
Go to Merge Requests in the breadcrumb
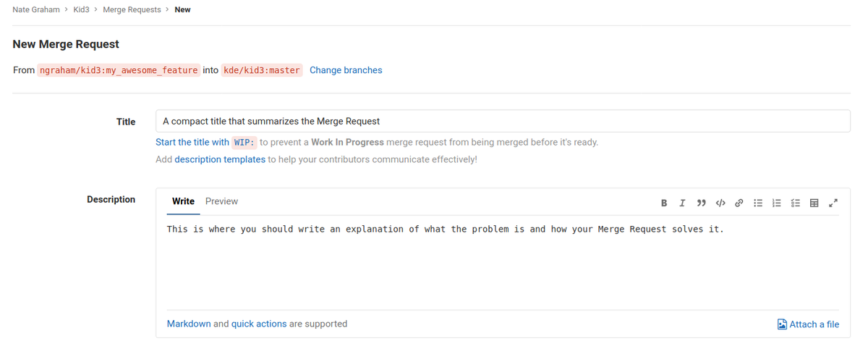pos(132,9)
